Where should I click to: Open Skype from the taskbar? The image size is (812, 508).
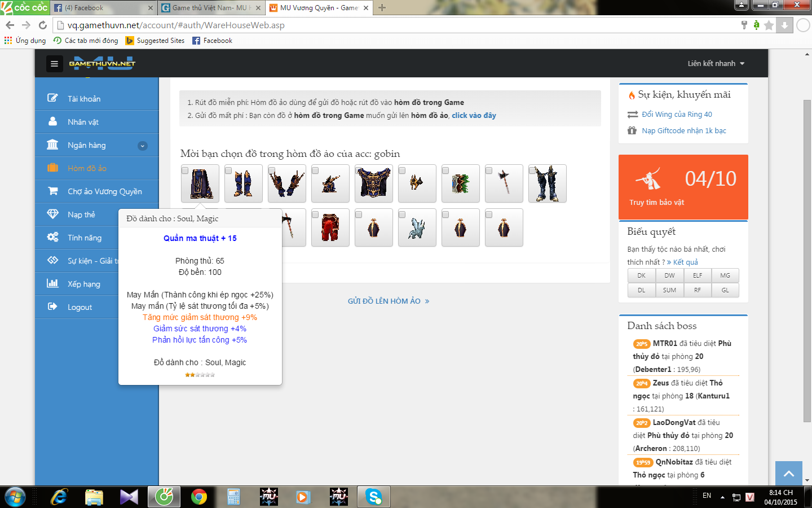click(x=373, y=497)
